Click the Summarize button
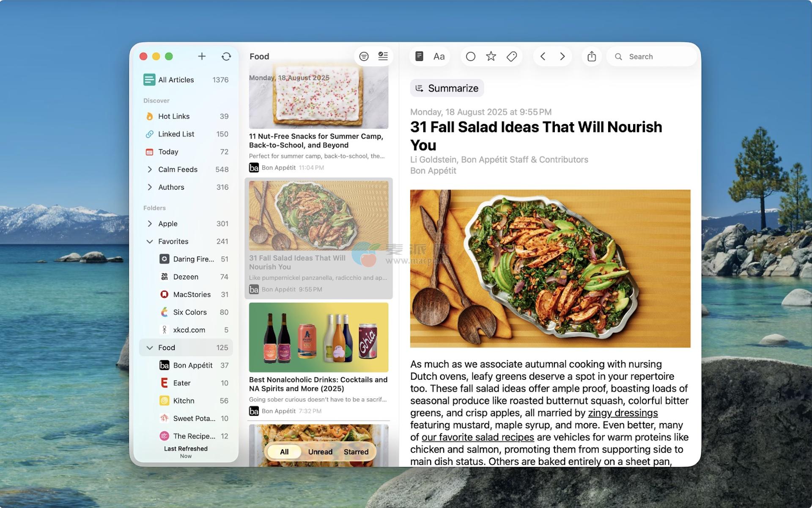 pyautogui.click(x=447, y=88)
